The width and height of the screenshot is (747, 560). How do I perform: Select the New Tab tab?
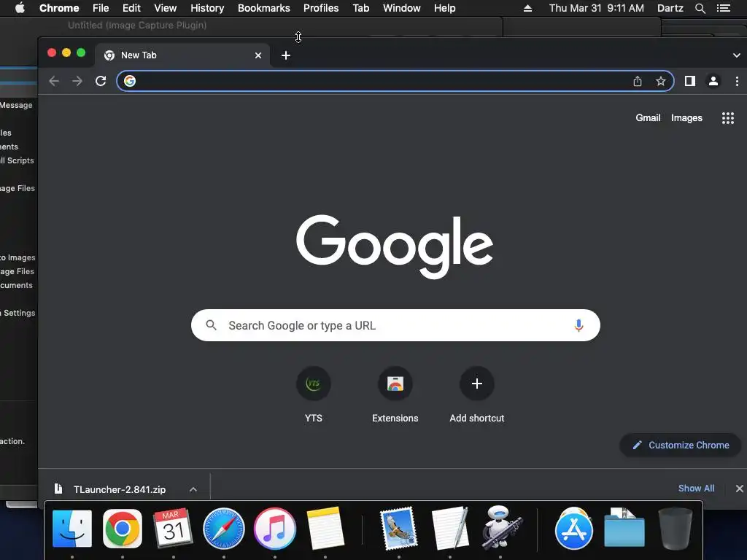point(182,55)
